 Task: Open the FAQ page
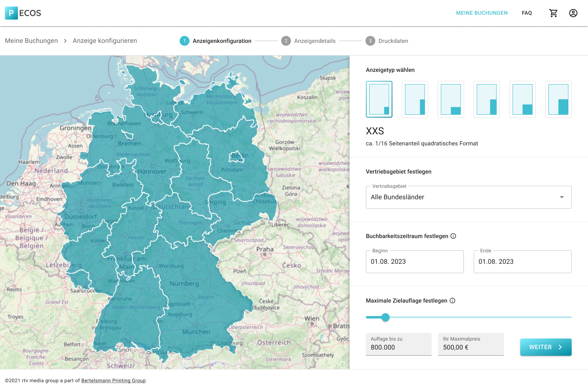pyautogui.click(x=527, y=13)
